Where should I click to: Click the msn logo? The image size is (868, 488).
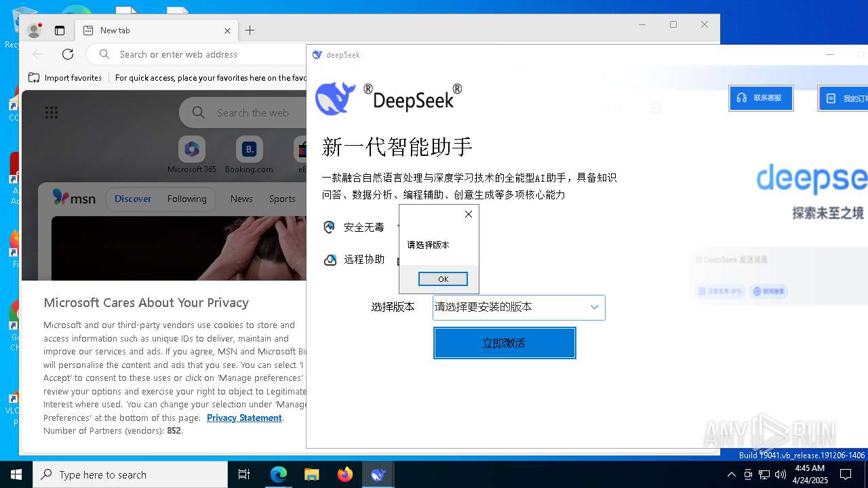(75, 198)
